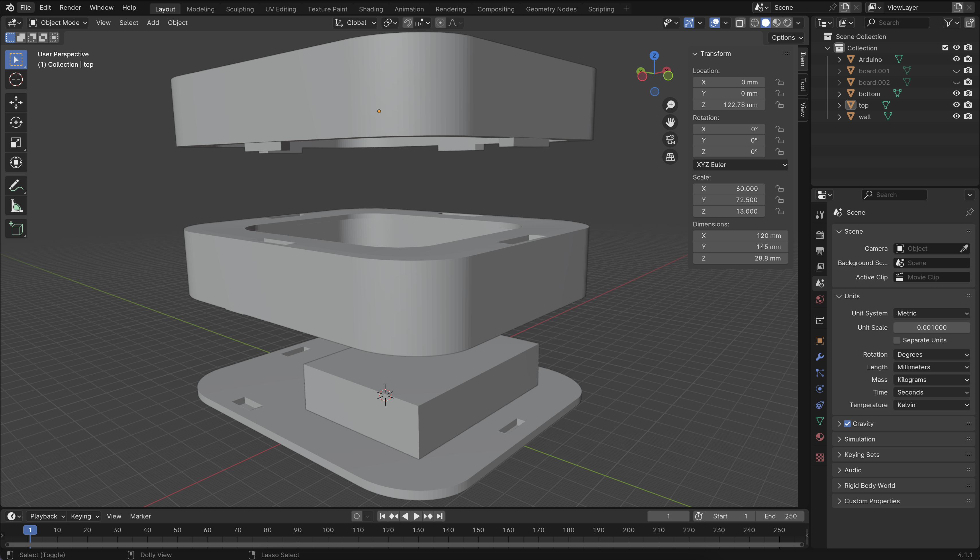This screenshot has width=980, height=560.
Task: Click the Unit Scale value field
Action: (932, 327)
